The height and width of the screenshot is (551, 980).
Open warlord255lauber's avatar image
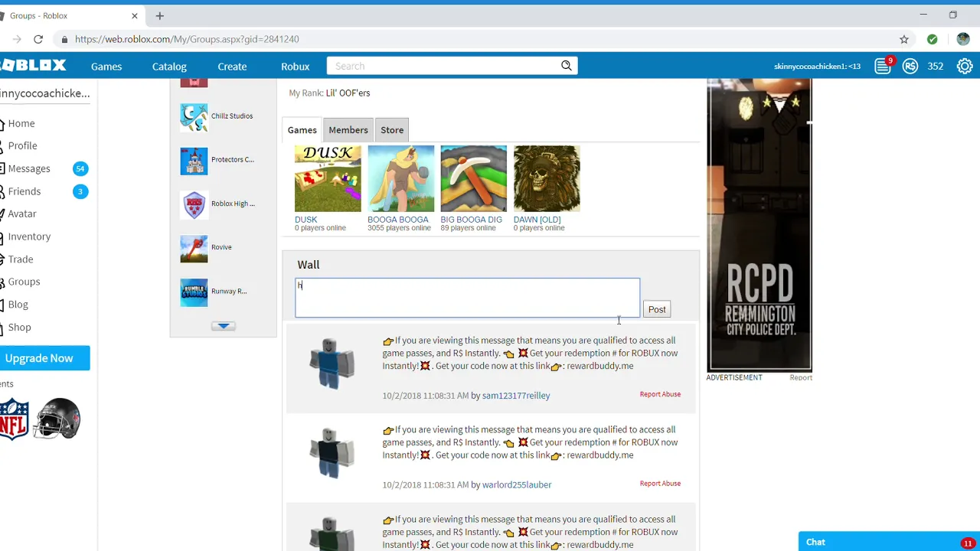coord(332,453)
